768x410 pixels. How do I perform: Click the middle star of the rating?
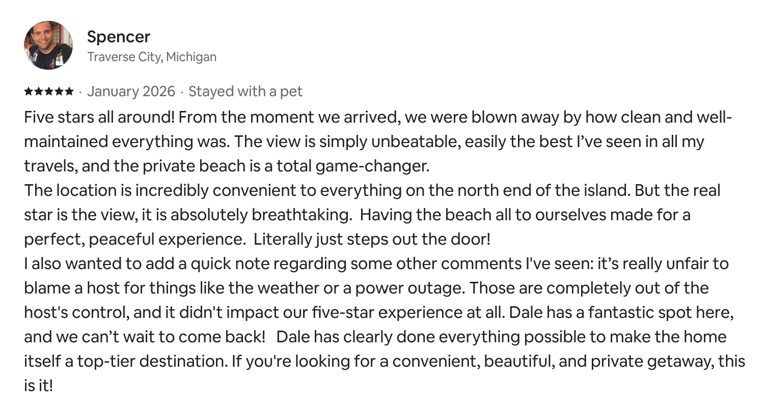click(49, 92)
